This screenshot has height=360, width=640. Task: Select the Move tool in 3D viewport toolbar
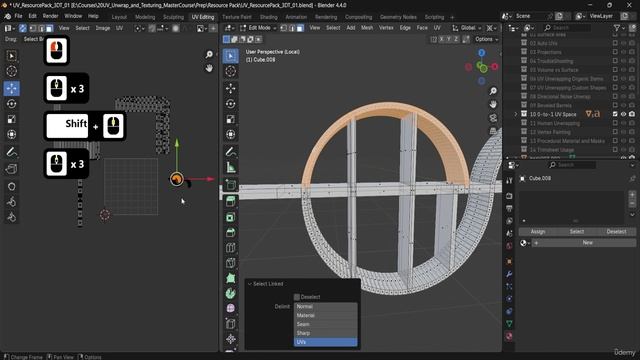231,88
